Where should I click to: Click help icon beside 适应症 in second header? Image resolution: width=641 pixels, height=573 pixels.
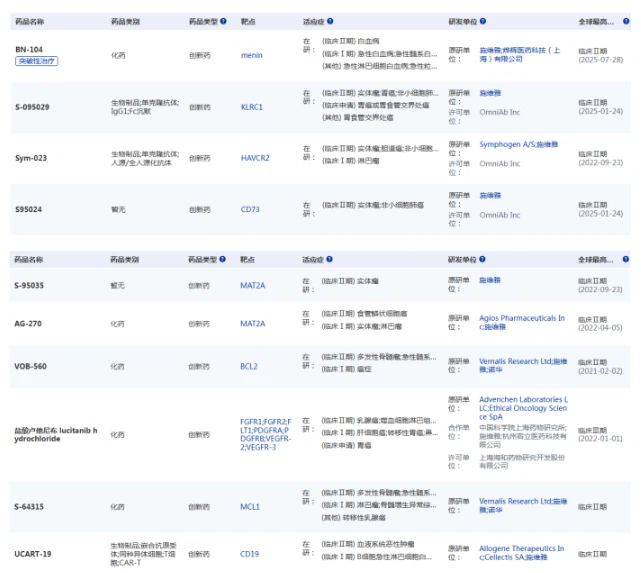click(330, 259)
